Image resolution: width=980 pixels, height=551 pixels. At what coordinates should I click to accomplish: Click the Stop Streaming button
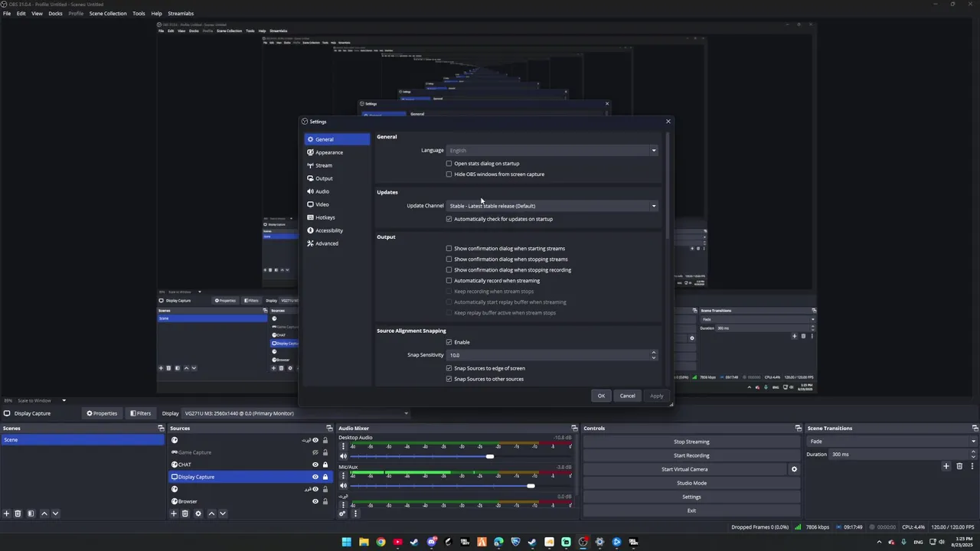(x=691, y=442)
